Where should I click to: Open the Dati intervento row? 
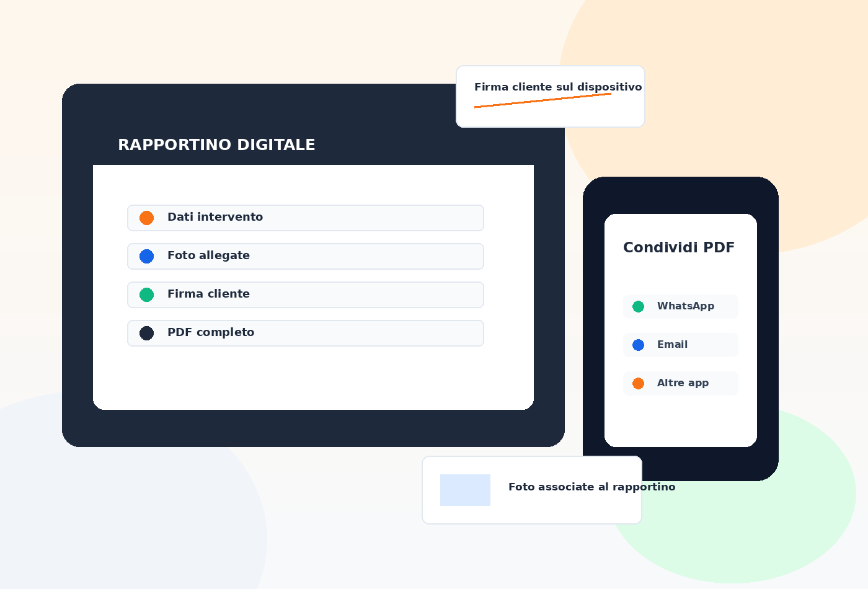pyautogui.click(x=306, y=218)
